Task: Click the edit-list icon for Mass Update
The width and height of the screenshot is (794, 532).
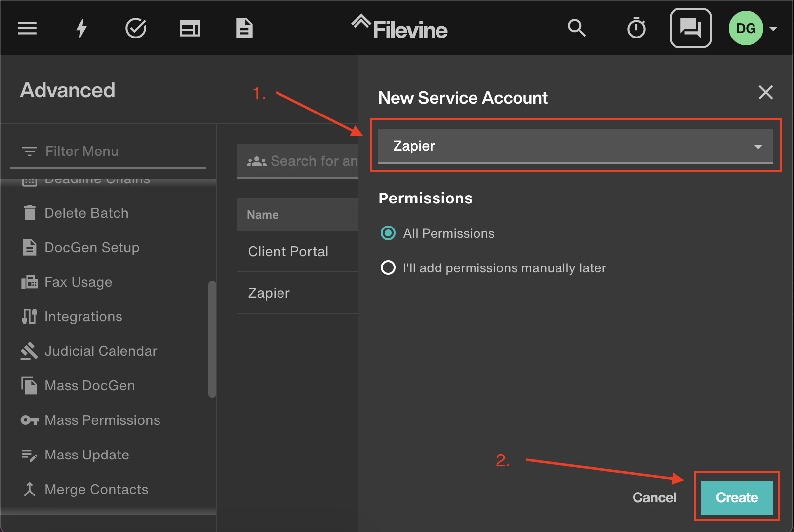Action: pos(30,455)
